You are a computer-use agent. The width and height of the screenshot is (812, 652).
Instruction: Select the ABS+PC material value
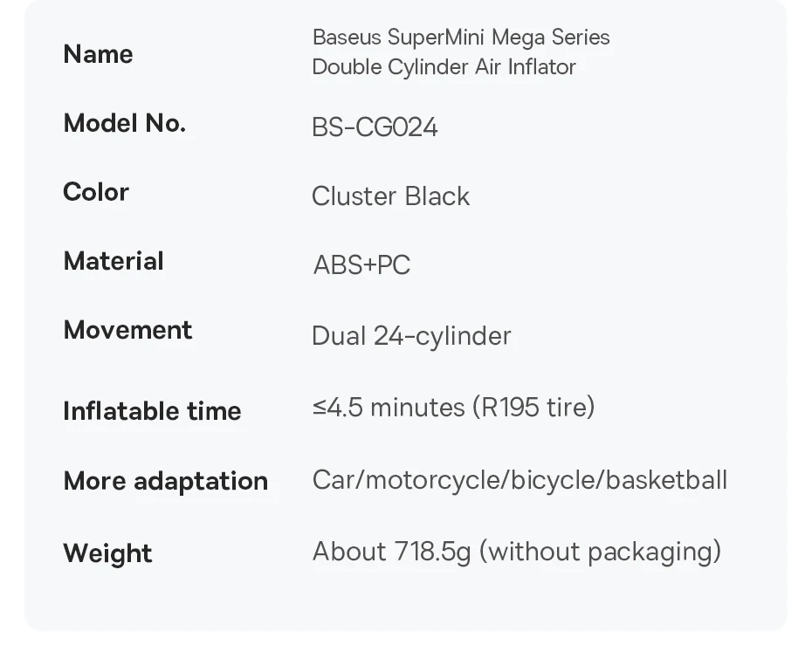pyautogui.click(x=361, y=265)
